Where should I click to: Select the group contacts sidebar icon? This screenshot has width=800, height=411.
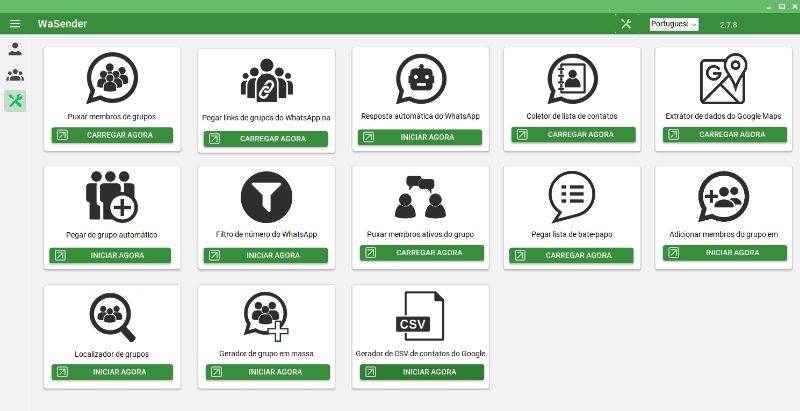tap(15, 75)
